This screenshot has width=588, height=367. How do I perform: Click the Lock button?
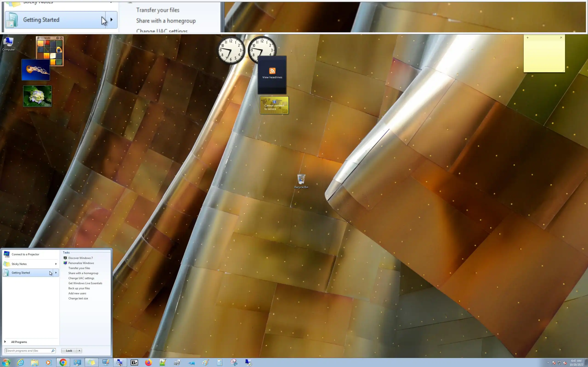[x=69, y=350]
